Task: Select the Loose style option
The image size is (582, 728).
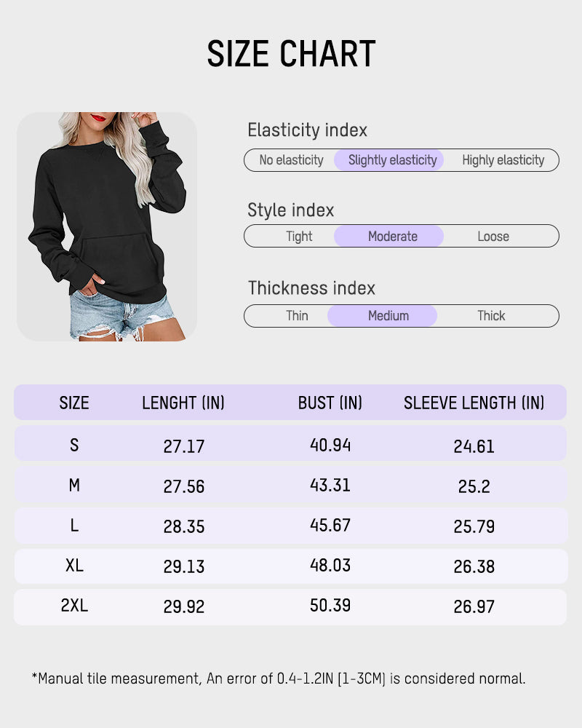Action: click(x=493, y=237)
